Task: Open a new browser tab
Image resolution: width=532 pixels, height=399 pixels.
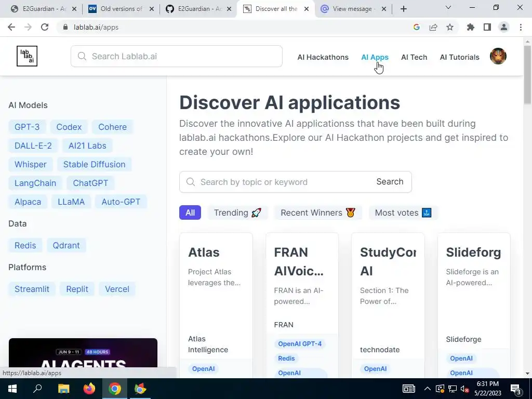Action: (x=403, y=9)
